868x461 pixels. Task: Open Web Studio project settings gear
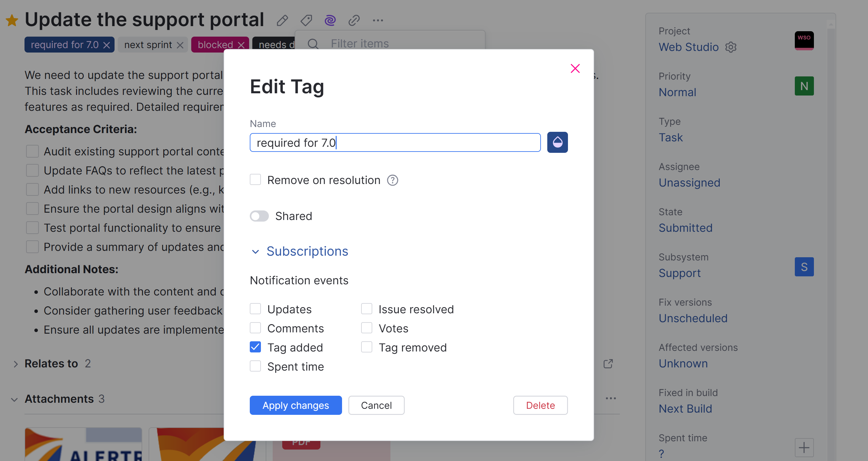coord(731,47)
